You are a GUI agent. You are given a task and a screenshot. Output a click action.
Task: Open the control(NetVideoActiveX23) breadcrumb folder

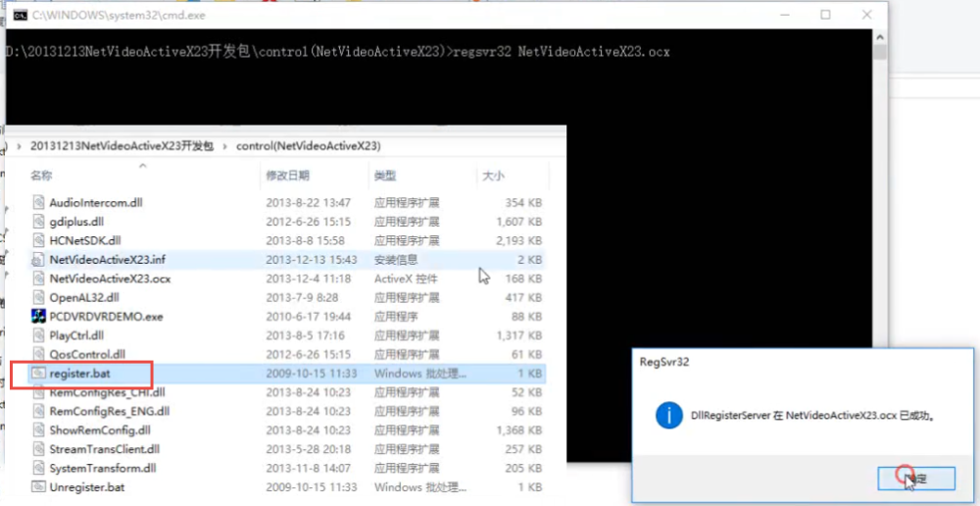pyautogui.click(x=309, y=146)
